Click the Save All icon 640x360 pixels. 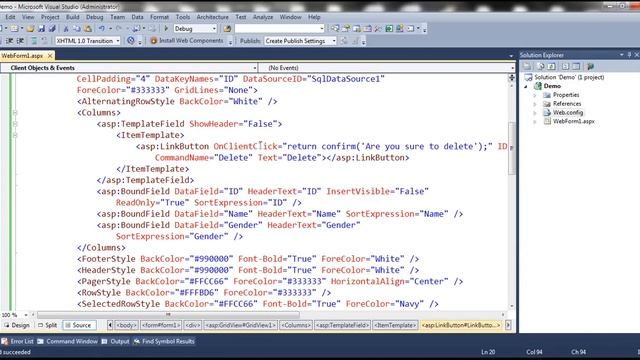52,29
